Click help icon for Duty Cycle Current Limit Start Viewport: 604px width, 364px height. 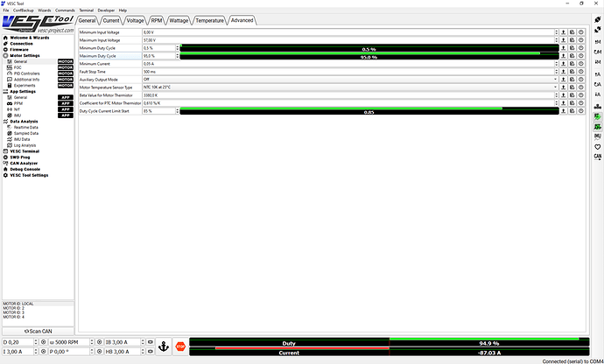pos(581,111)
